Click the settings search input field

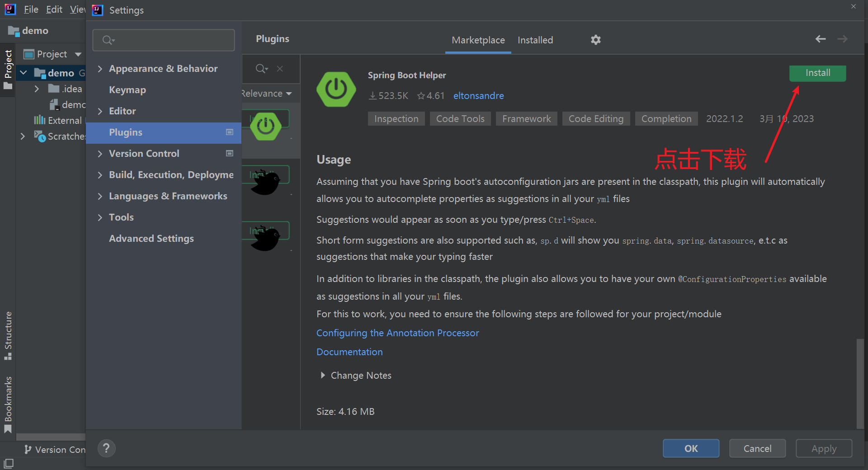[164, 40]
